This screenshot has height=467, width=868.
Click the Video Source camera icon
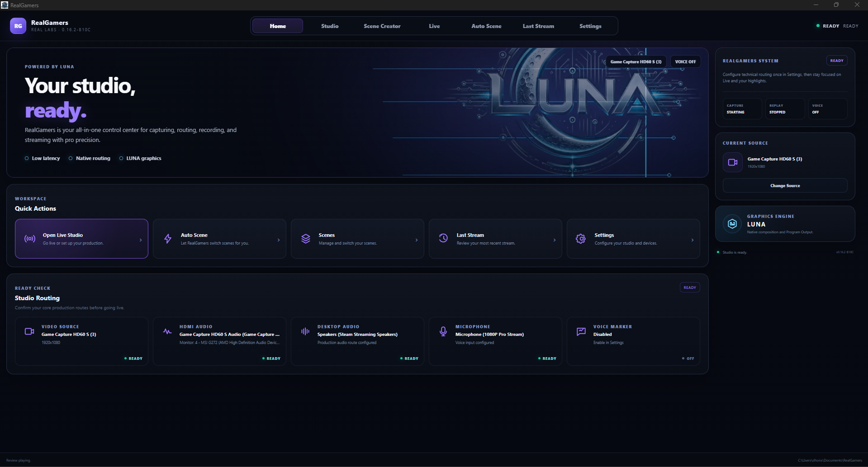click(29, 331)
